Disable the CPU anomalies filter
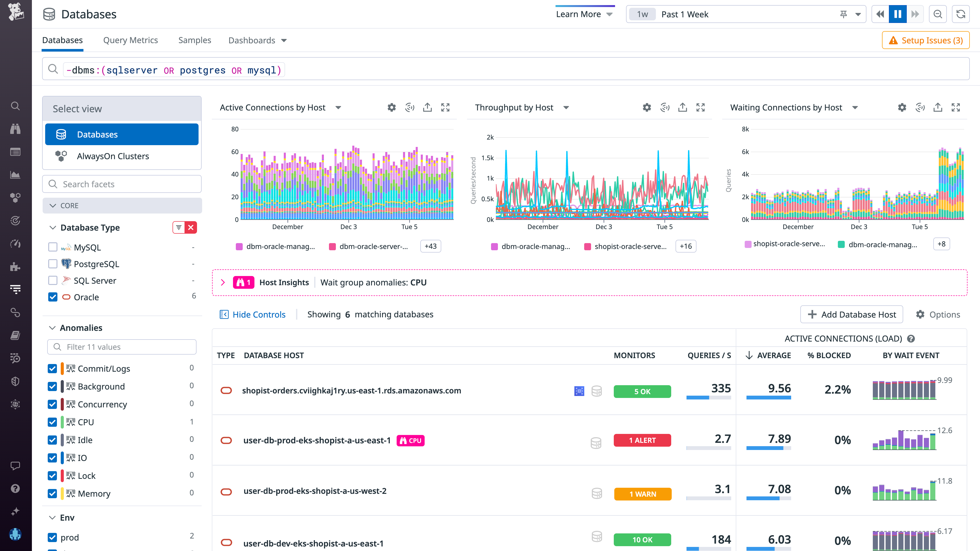The width and height of the screenshot is (980, 551). click(53, 422)
